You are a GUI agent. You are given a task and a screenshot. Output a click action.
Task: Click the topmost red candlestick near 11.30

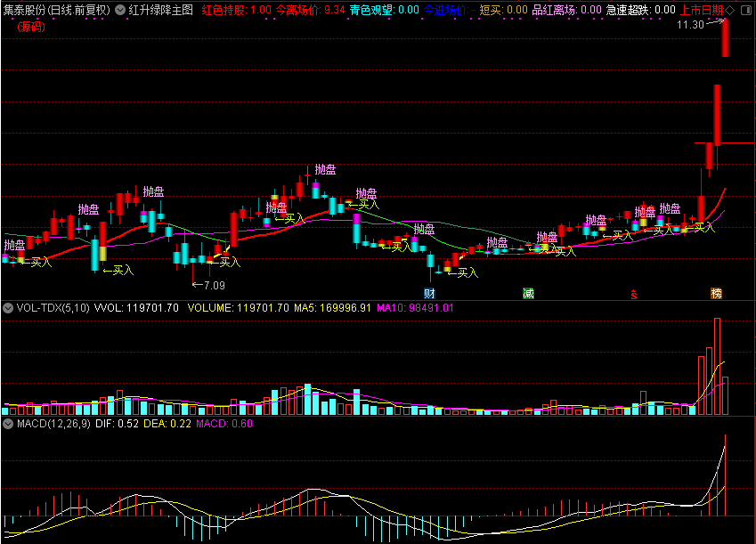pyautogui.click(x=725, y=38)
